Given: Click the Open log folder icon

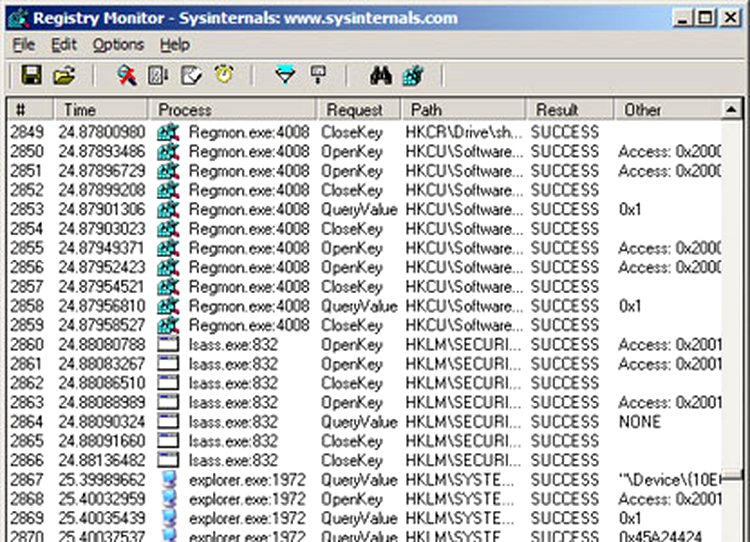Looking at the screenshot, I should [63, 75].
